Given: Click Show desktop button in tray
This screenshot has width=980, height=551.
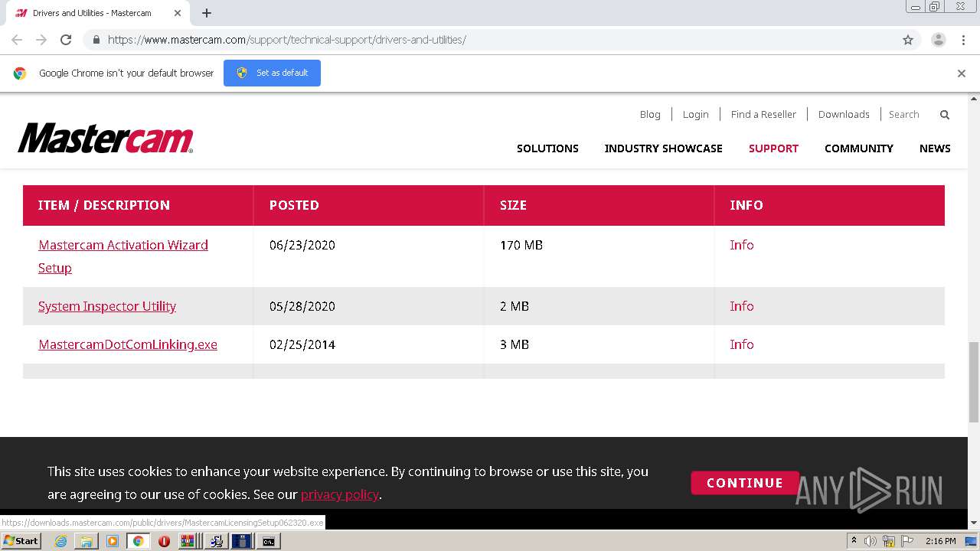Looking at the screenshot, I should tap(972, 541).
